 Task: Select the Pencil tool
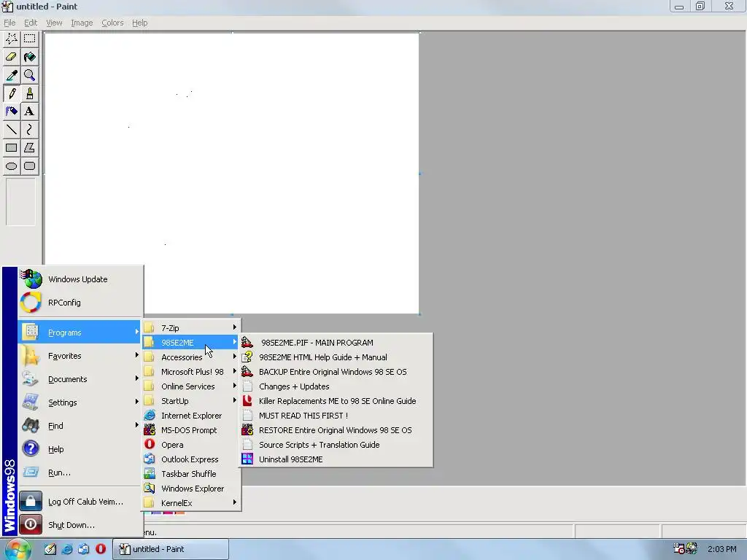pyautogui.click(x=12, y=93)
